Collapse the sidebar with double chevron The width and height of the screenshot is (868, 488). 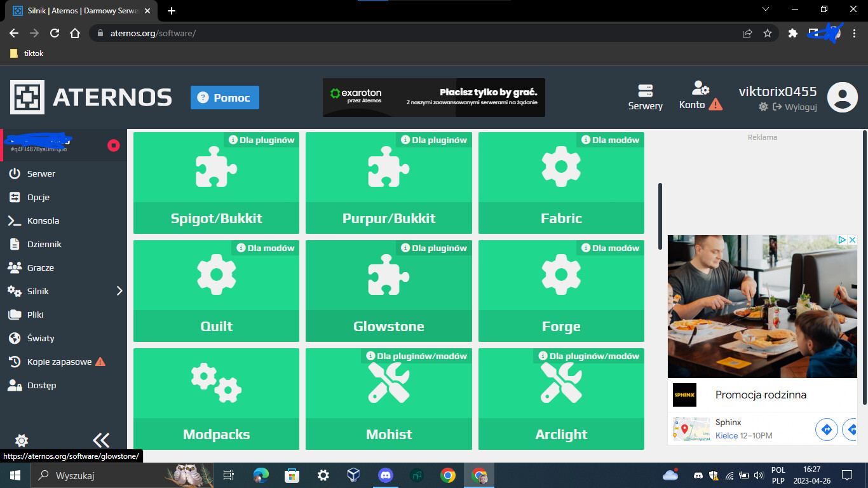101,440
